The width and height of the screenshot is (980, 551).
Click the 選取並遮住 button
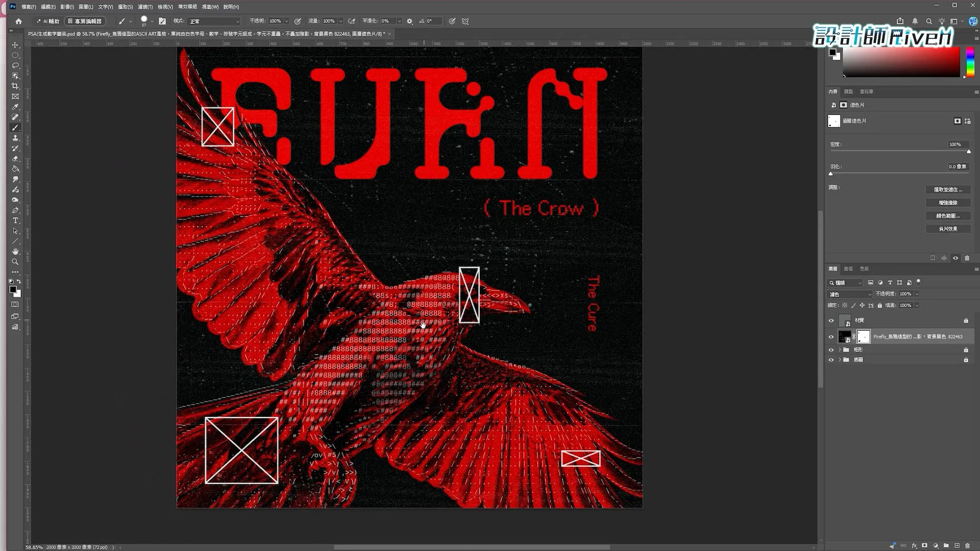(948, 189)
